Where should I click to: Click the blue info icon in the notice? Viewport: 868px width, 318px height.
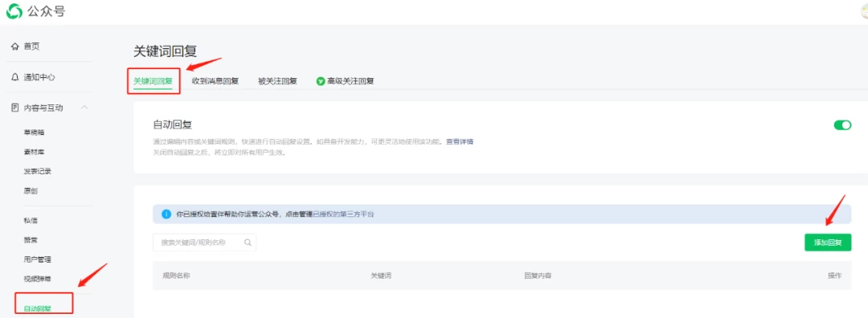166,214
